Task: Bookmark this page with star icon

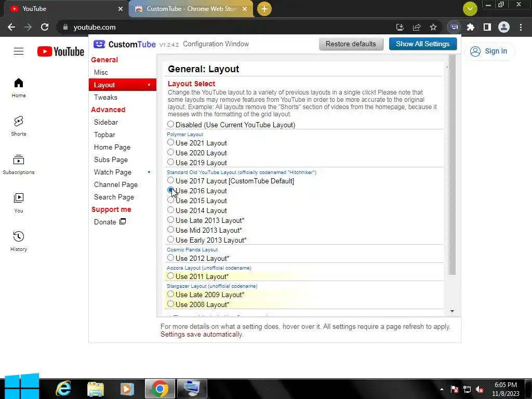Action: pos(433,27)
